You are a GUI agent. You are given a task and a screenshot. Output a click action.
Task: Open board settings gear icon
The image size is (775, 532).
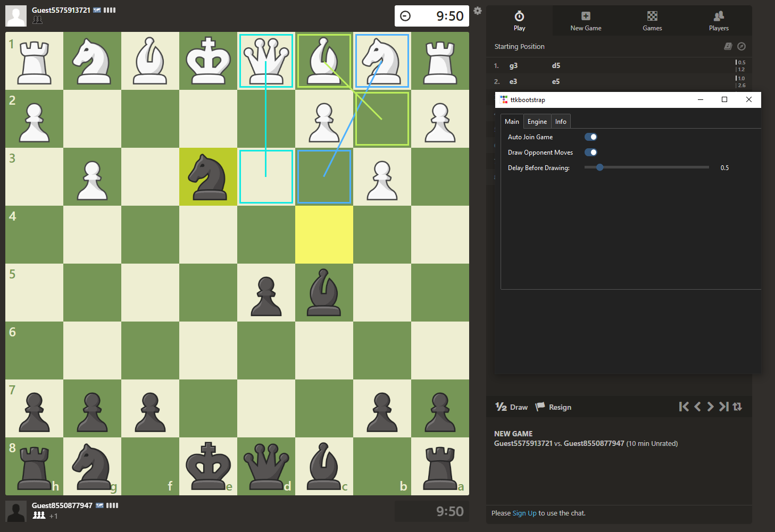(x=478, y=11)
